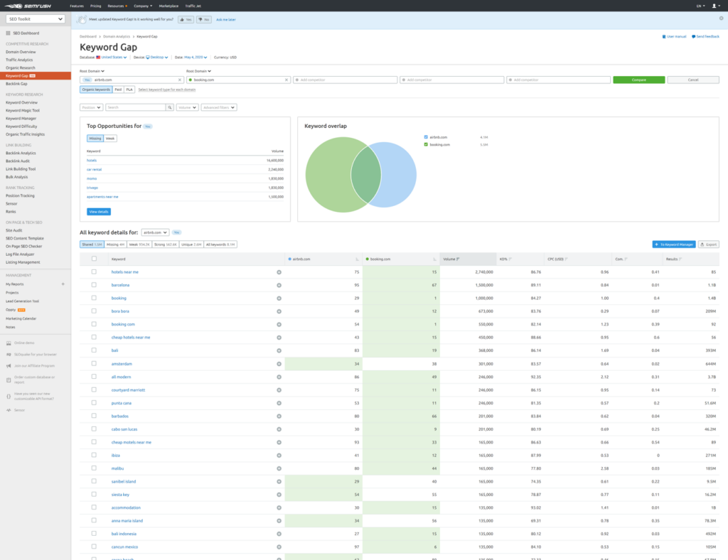Click the plus icon in 'bali' row
This screenshot has width=728, height=560.
tap(279, 351)
